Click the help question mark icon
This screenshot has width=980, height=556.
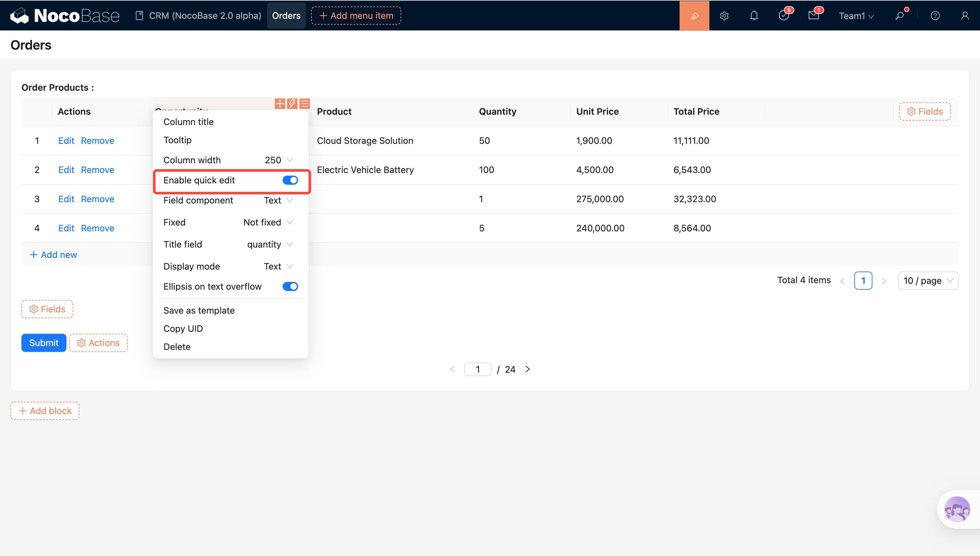point(935,16)
